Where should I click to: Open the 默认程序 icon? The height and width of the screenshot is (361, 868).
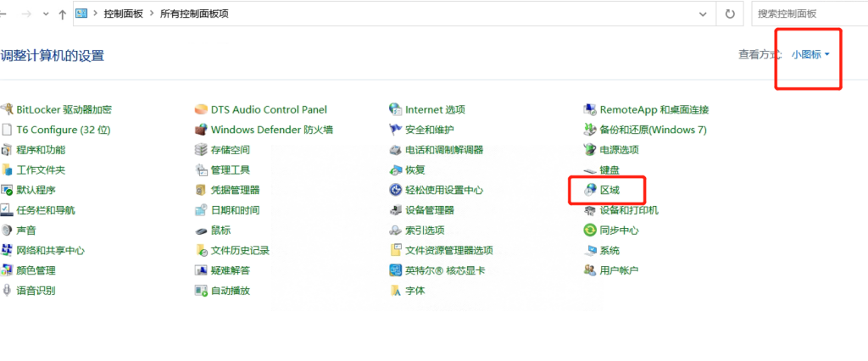click(x=7, y=190)
